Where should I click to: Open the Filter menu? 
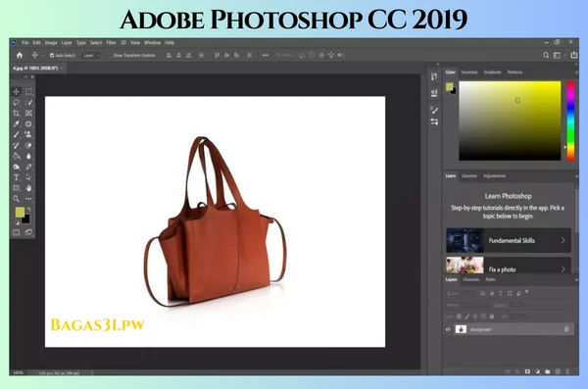coord(111,43)
